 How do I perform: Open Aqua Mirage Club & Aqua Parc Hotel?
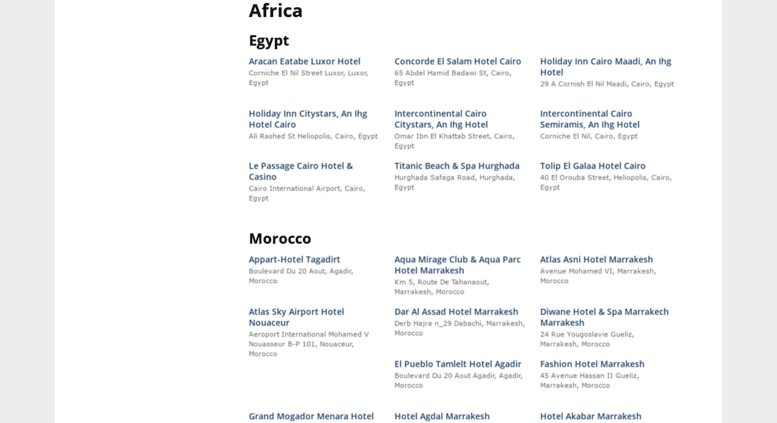click(x=457, y=265)
